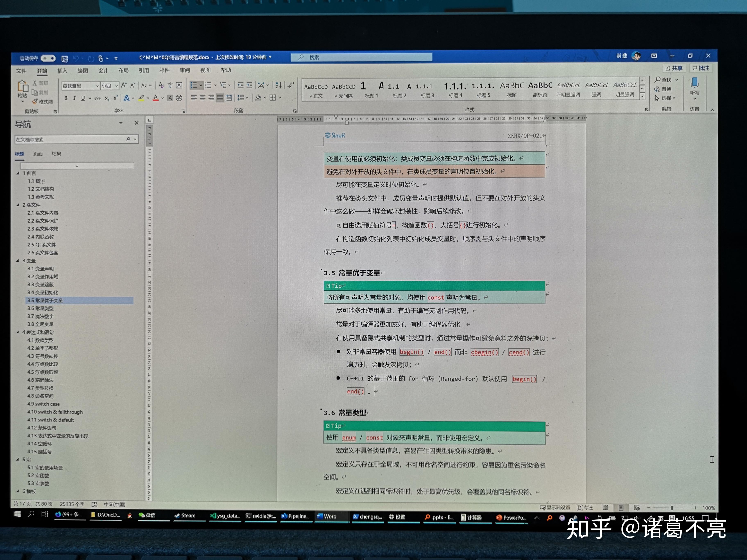
Task: Toggle Character shading (A) button
Action: [170, 98]
